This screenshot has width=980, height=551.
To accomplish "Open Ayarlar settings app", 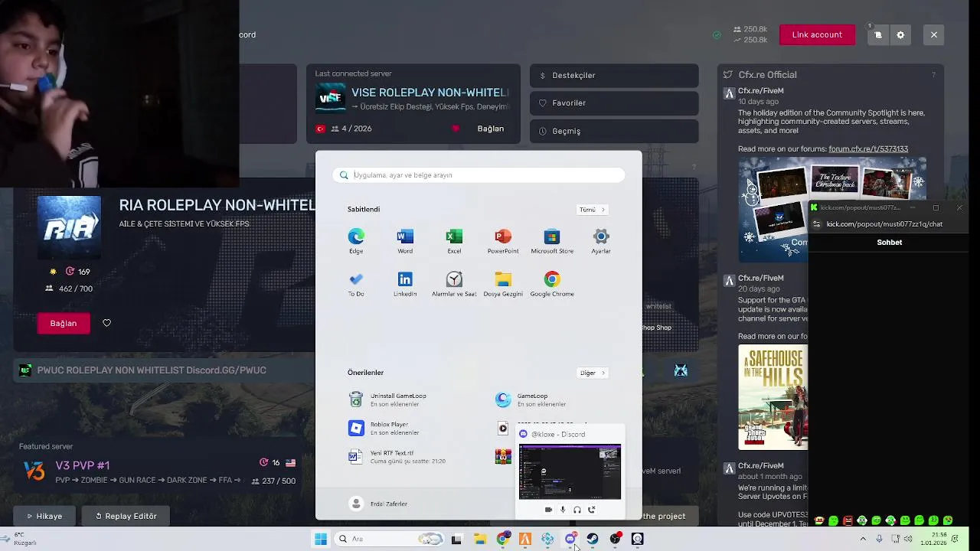I will tap(601, 241).
